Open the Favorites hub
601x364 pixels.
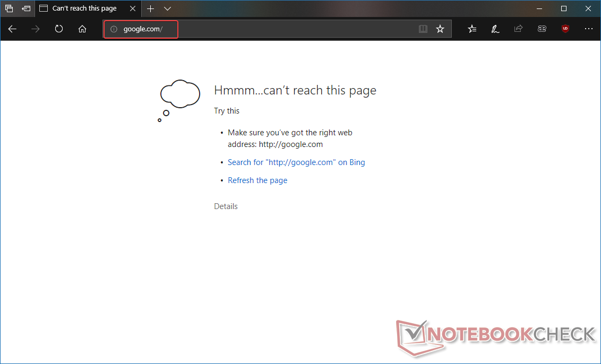pyautogui.click(x=472, y=29)
